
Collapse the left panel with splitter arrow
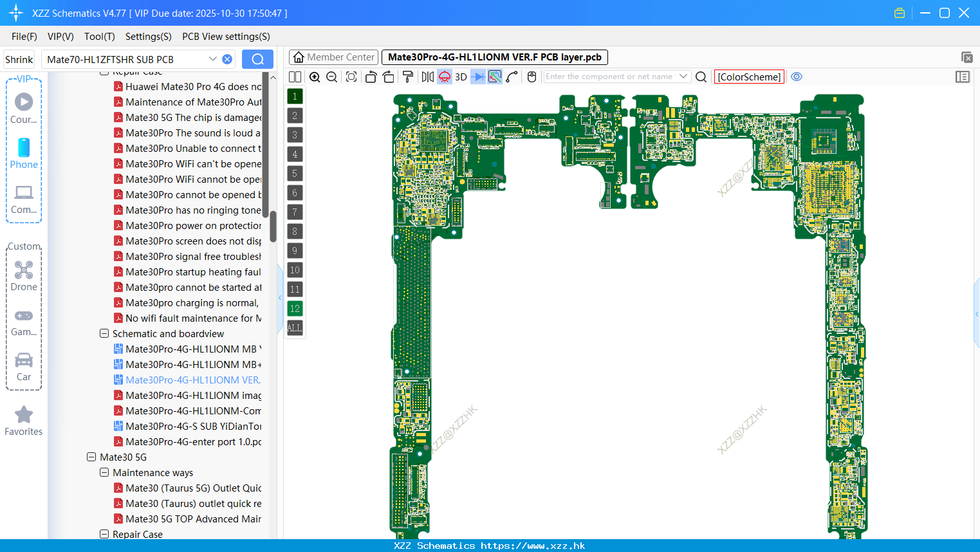coord(280,298)
